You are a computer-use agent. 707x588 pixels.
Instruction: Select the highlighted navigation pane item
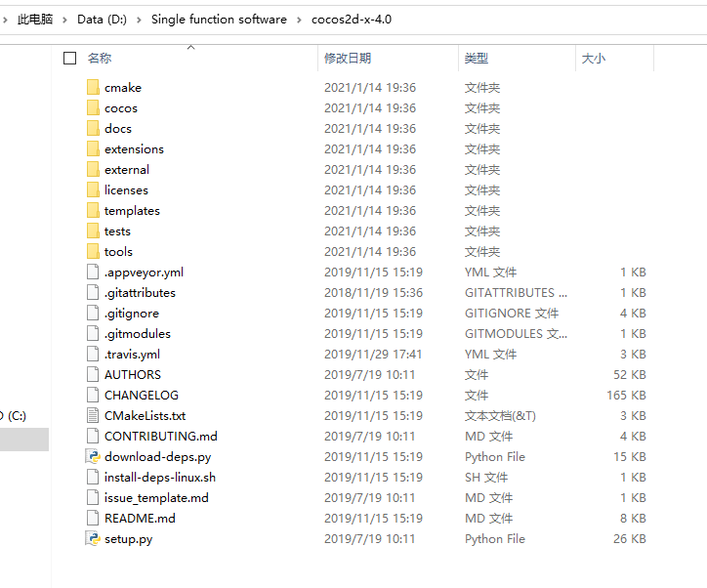pos(24,440)
